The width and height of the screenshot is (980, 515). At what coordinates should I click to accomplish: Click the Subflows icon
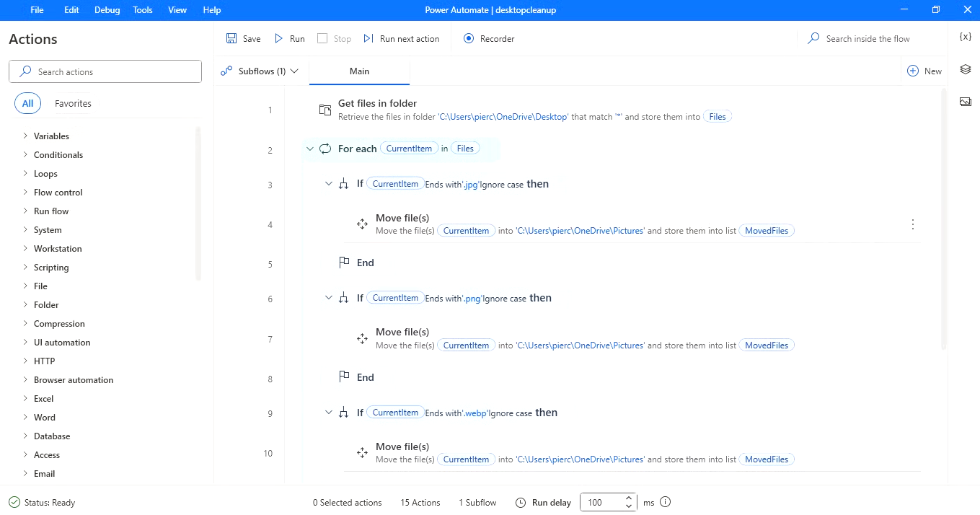click(226, 71)
